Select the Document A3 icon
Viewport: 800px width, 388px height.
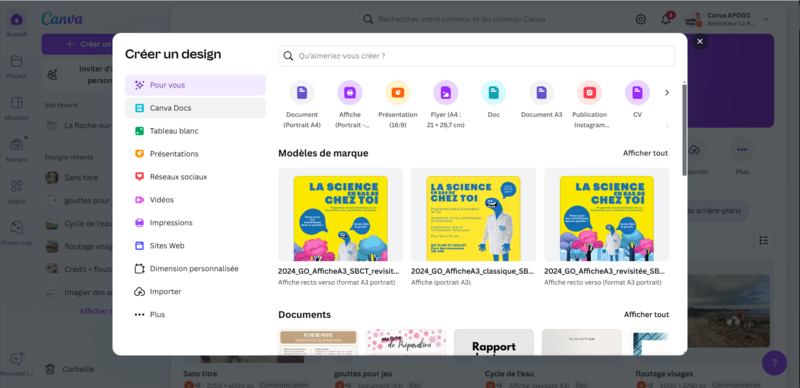tap(541, 93)
